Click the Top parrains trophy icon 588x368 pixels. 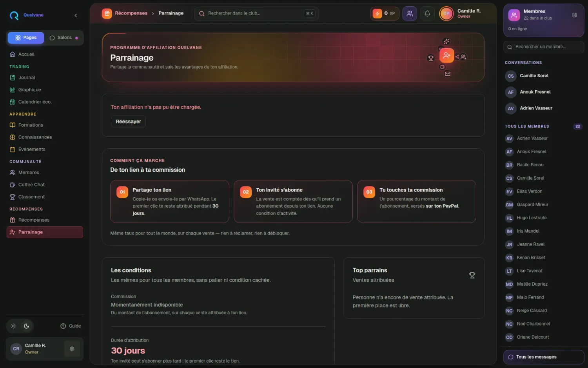[x=472, y=275]
